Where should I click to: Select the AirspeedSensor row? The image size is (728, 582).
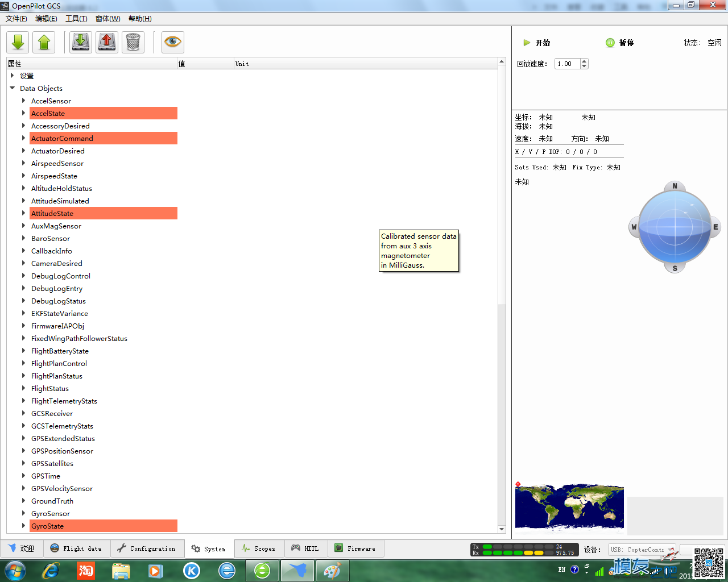[x=104, y=163]
